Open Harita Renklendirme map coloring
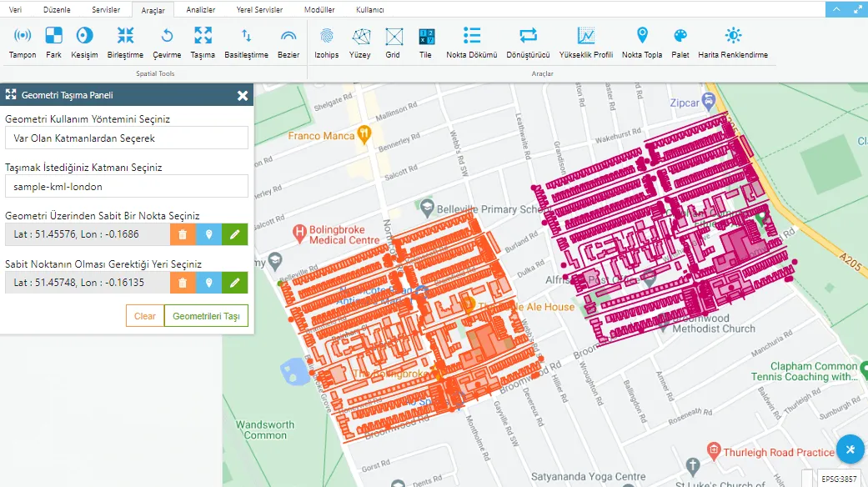The height and width of the screenshot is (487, 868). [x=733, y=43]
